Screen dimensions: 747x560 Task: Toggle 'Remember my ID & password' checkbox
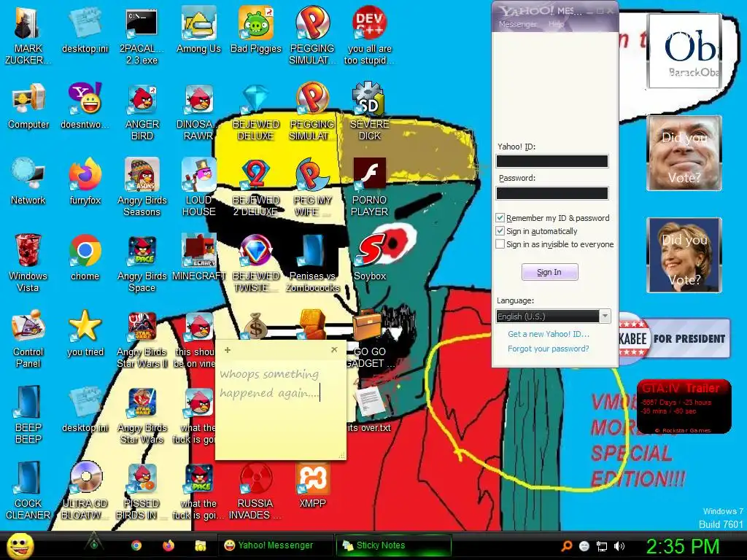pyautogui.click(x=500, y=218)
